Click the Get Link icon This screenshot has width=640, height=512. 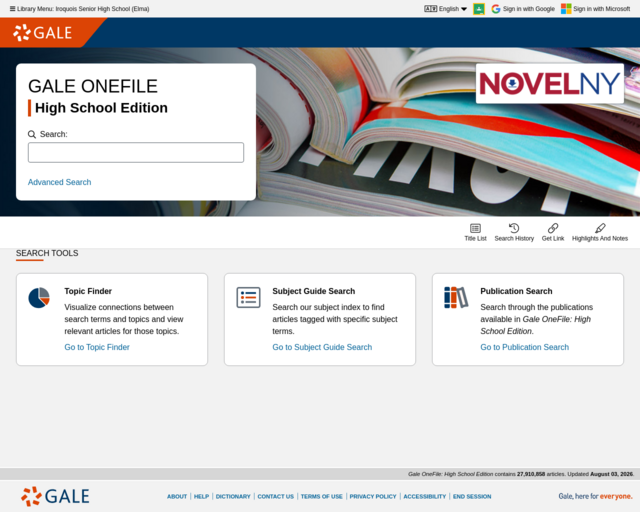click(553, 232)
